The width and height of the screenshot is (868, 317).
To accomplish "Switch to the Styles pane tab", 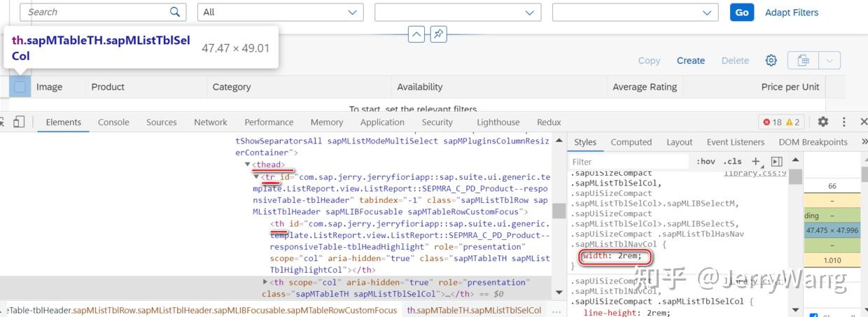I will [585, 142].
